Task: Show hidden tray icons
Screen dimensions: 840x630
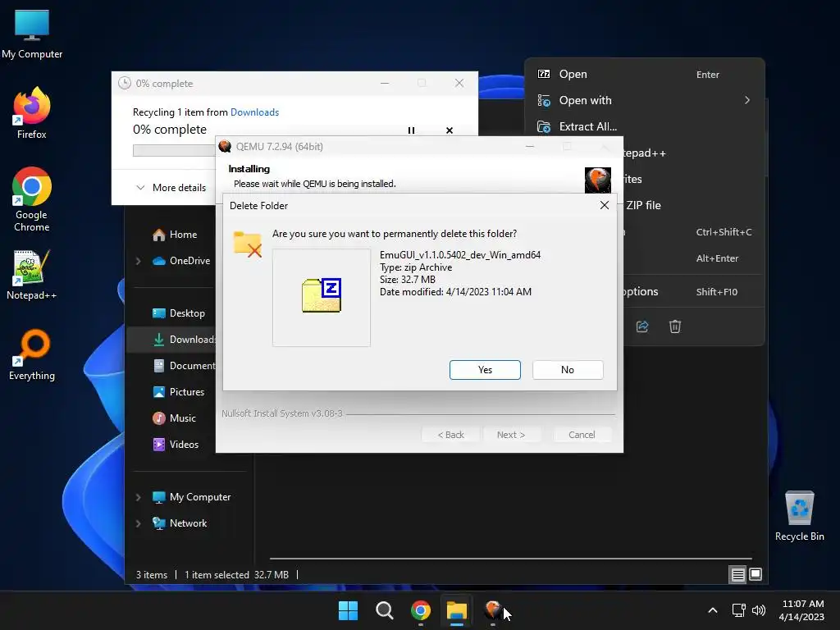Action: tap(713, 610)
